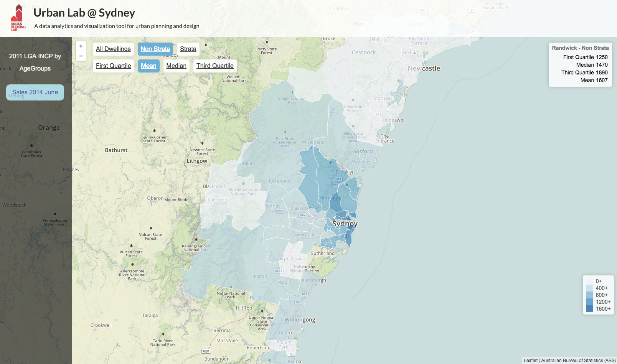Screen dimensions: 617x364
Task: Select the Strata filter
Action: pyautogui.click(x=188, y=49)
